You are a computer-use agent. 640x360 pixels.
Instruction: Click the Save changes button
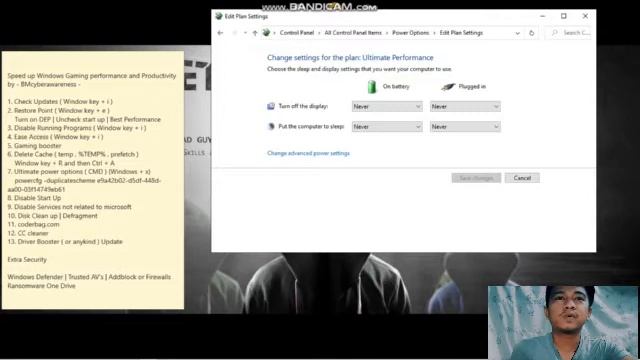tap(476, 178)
